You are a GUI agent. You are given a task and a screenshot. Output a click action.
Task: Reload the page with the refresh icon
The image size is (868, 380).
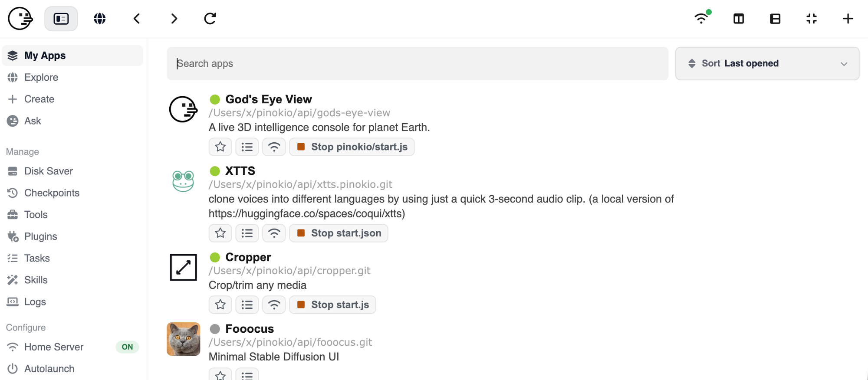210,19
